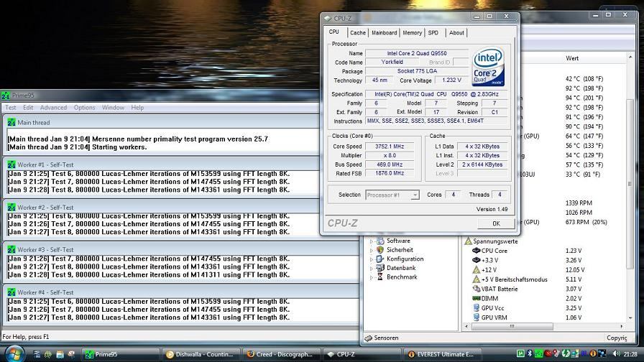Switch to Dishwalla taskbar button

tap(201, 354)
